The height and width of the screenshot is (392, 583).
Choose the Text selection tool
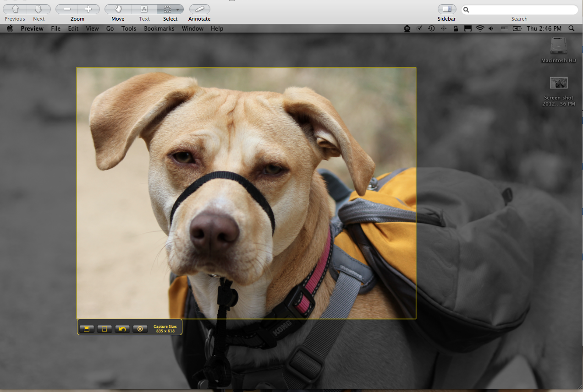click(x=144, y=9)
